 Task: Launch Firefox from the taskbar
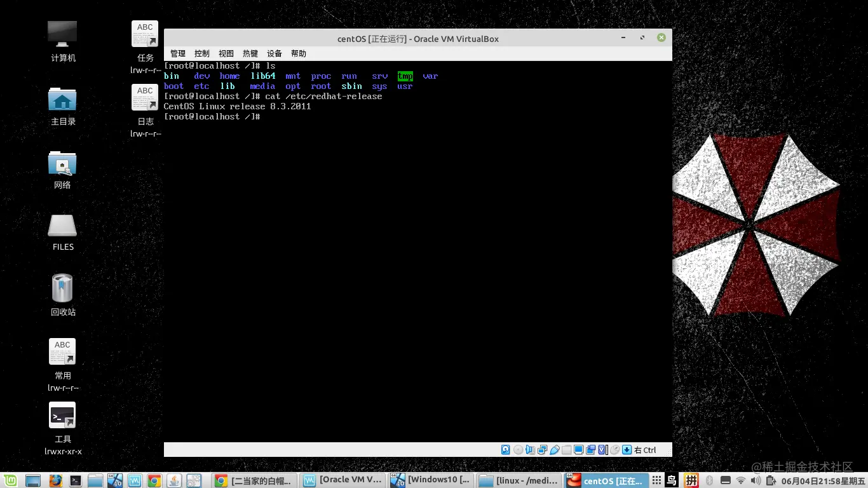pyautogui.click(x=55, y=480)
